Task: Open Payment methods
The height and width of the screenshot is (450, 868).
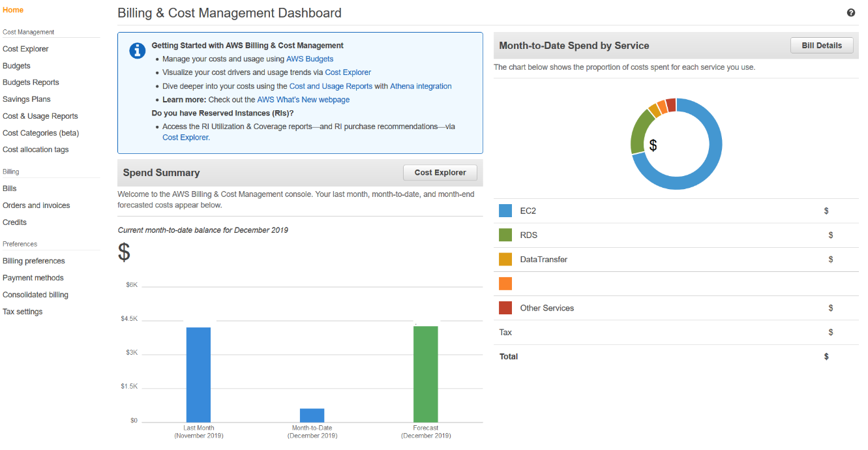Action: 33,278
